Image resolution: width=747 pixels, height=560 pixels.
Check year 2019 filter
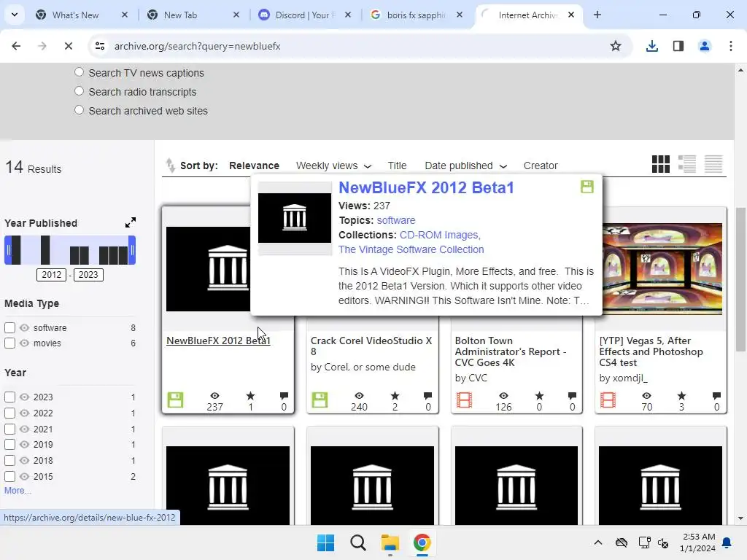tap(9, 444)
